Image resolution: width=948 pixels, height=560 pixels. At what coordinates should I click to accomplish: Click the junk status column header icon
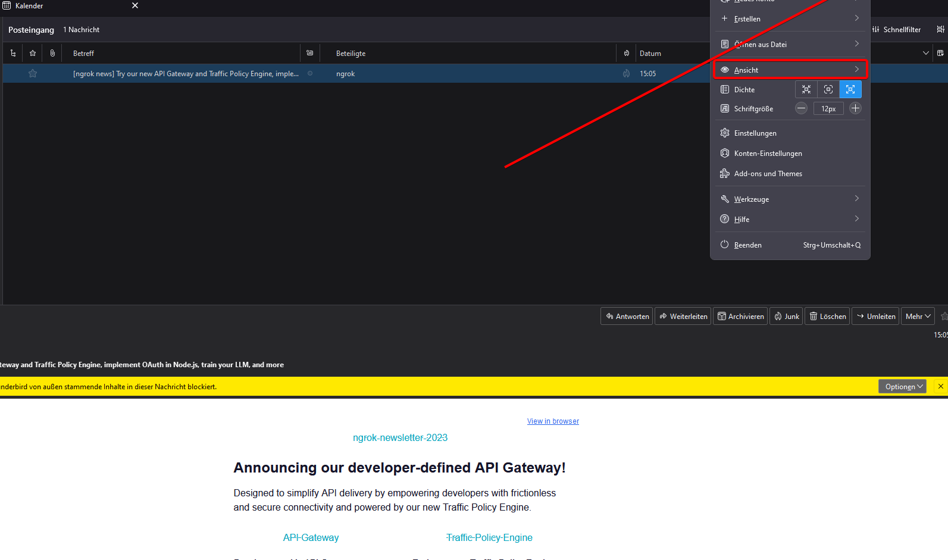626,54
